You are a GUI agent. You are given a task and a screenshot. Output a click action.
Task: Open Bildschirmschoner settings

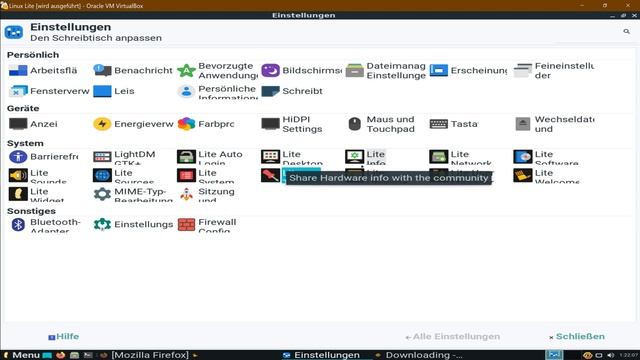pos(301,71)
